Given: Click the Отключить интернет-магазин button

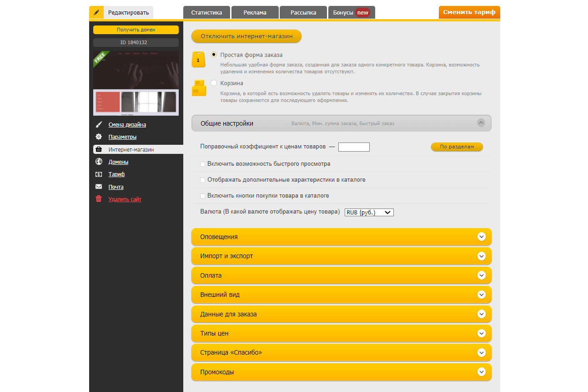Looking at the screenshot, I should coord(246,36).
